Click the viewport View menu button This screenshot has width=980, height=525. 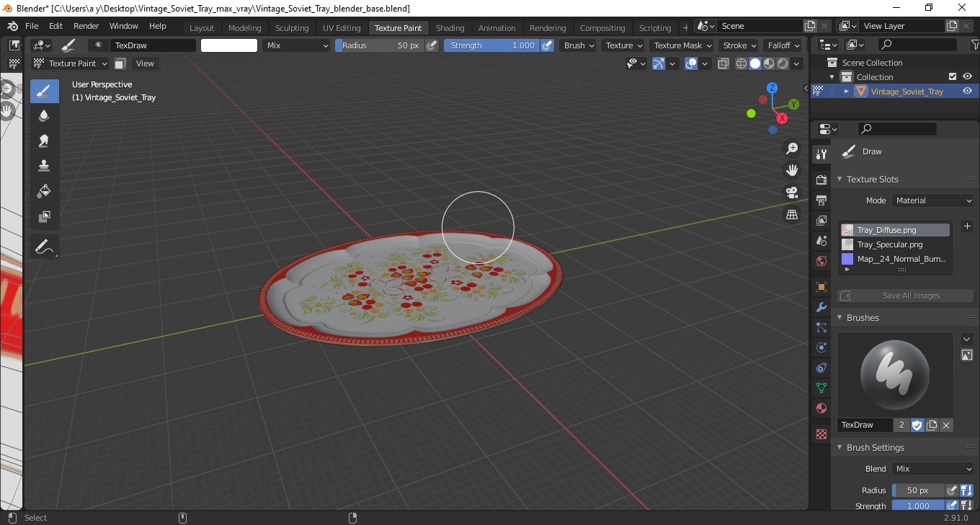[x=145, y=63]
